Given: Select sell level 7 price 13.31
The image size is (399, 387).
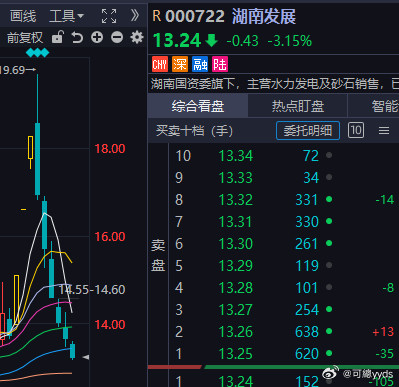Looking at the screenshot, I should click(236, 222).
